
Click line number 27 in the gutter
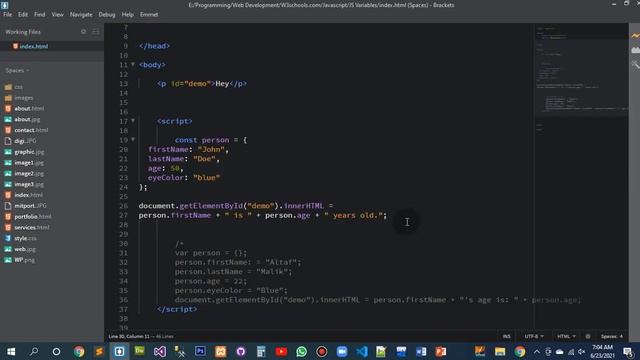124,215
